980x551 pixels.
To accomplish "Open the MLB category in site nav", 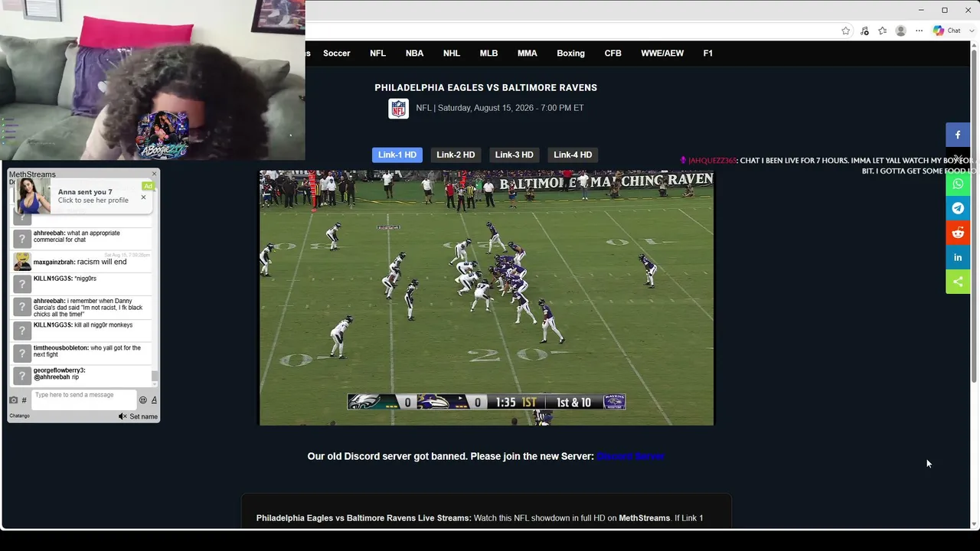I will [488, 54].
